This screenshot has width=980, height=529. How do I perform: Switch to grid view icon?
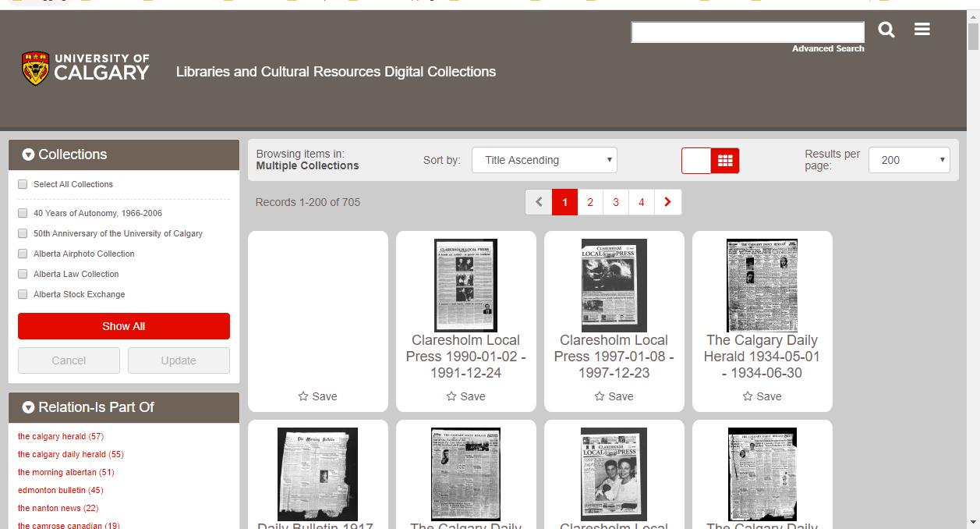[725, 161]
